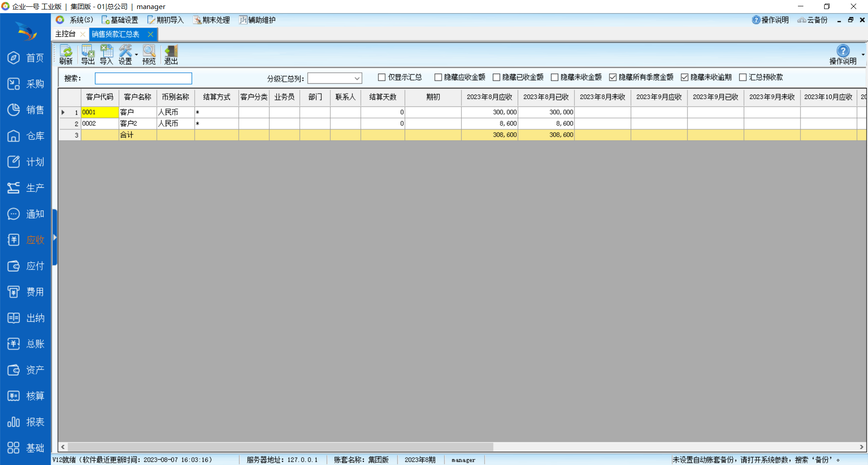Image resolution: width=868 pixels, height=465 pixels.
Task: Uncheck the 隐藏所有季度金额 checkbox
Action: [613, 77]
